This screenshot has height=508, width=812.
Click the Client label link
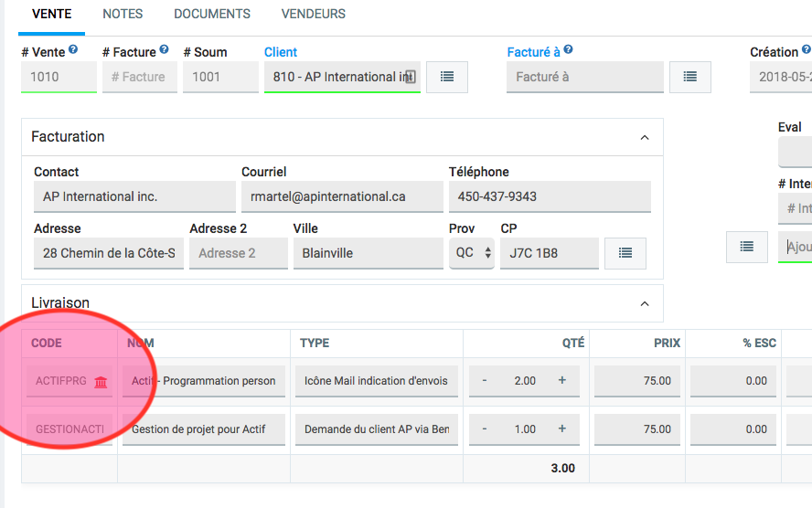pos(281,52)
